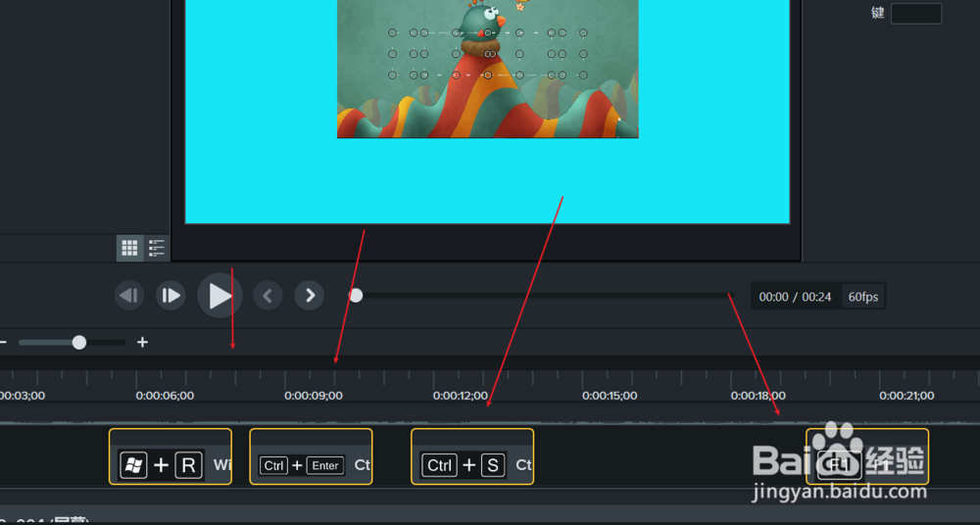Select the Win + R keystroke callout clip

[x=170, y=456]
